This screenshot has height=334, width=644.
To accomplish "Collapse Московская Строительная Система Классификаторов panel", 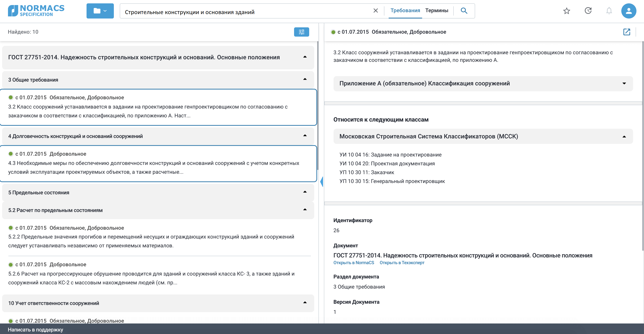I will 483,136.
